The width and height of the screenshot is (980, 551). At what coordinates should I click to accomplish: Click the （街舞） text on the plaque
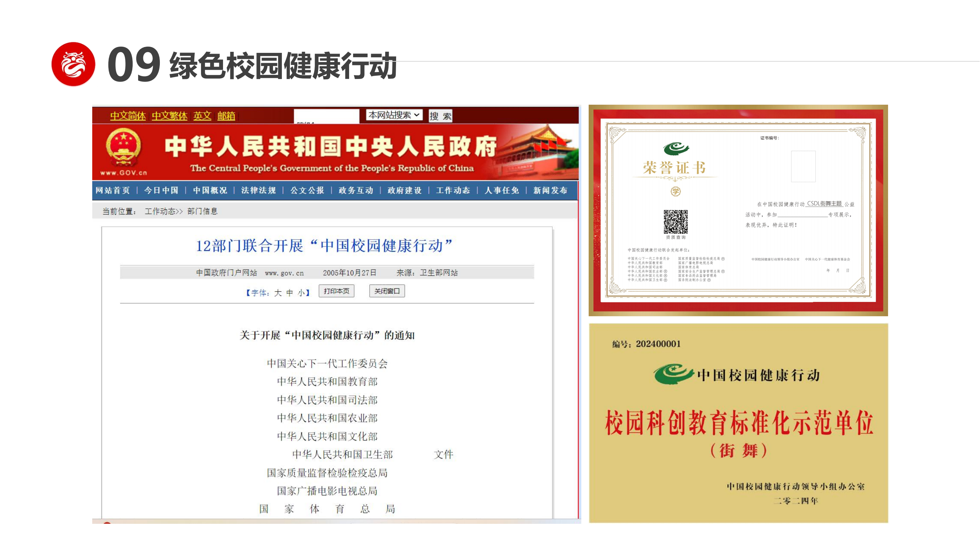739,451
